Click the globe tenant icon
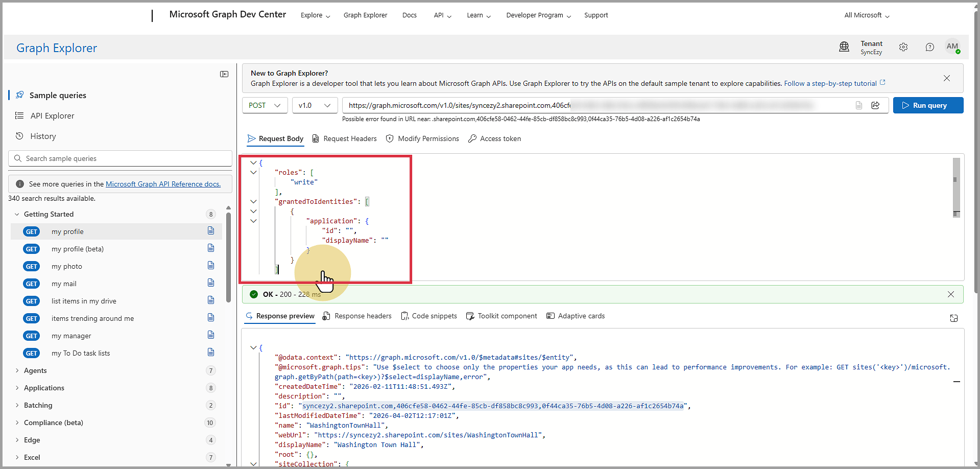 [x=844, y=47]
